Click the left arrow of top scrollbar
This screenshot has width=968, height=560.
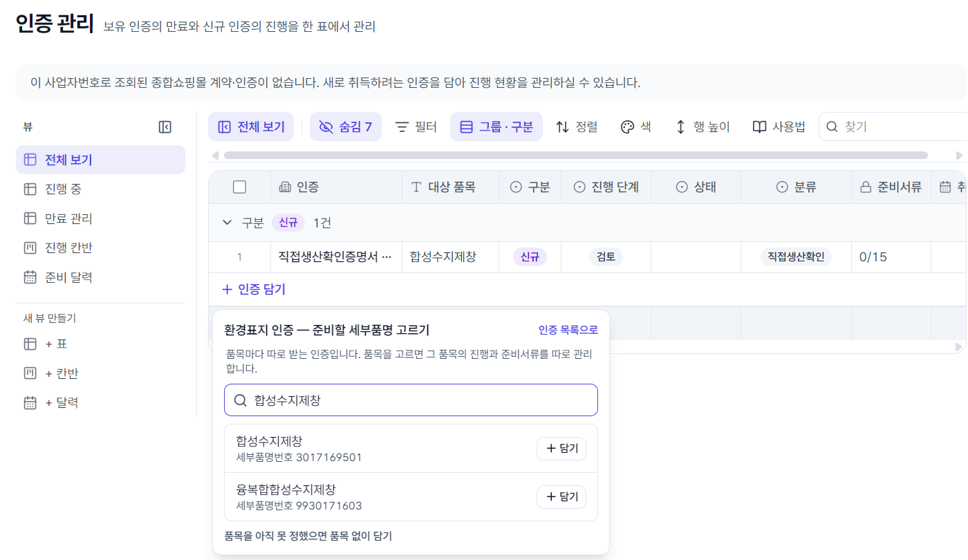[215, 155]
